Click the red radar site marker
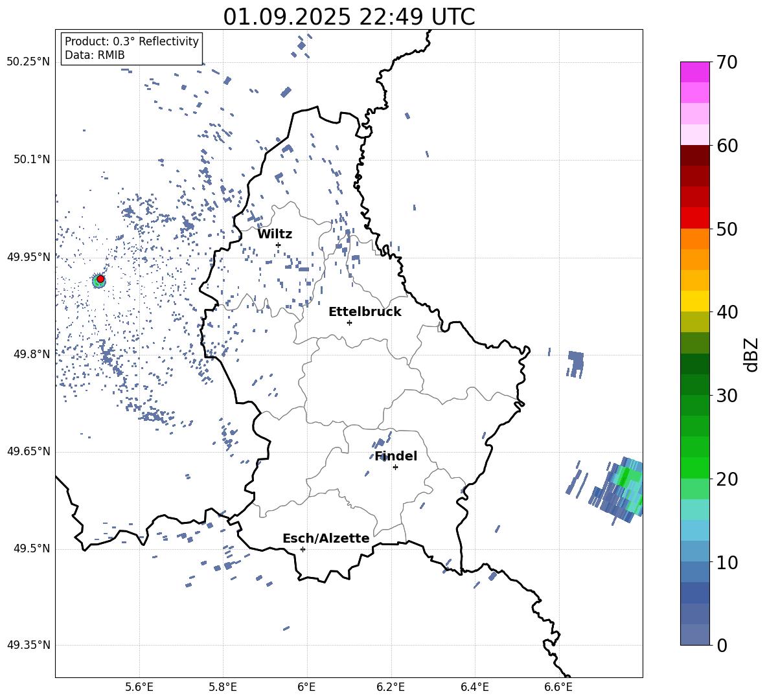The image size is (767, 700). tap(100, 279)
